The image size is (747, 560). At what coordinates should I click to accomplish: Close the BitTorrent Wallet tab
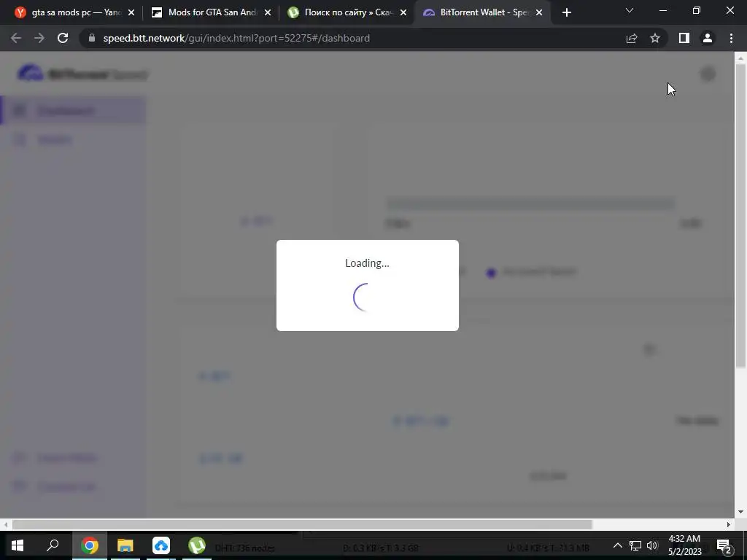click(x=539, y=13)
